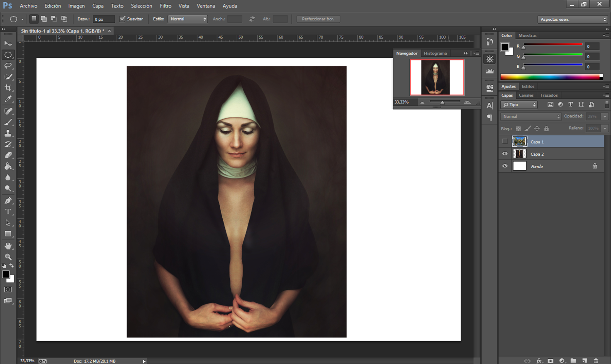Select the Clone Stamp tool
611x364 pixels.
coord(8,133)
